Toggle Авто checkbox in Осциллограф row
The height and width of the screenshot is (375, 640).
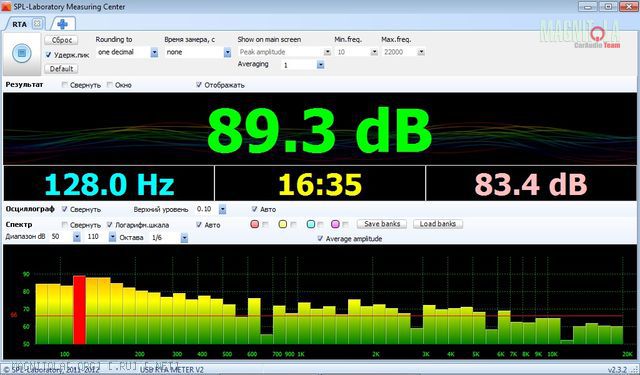pos(254,209)
